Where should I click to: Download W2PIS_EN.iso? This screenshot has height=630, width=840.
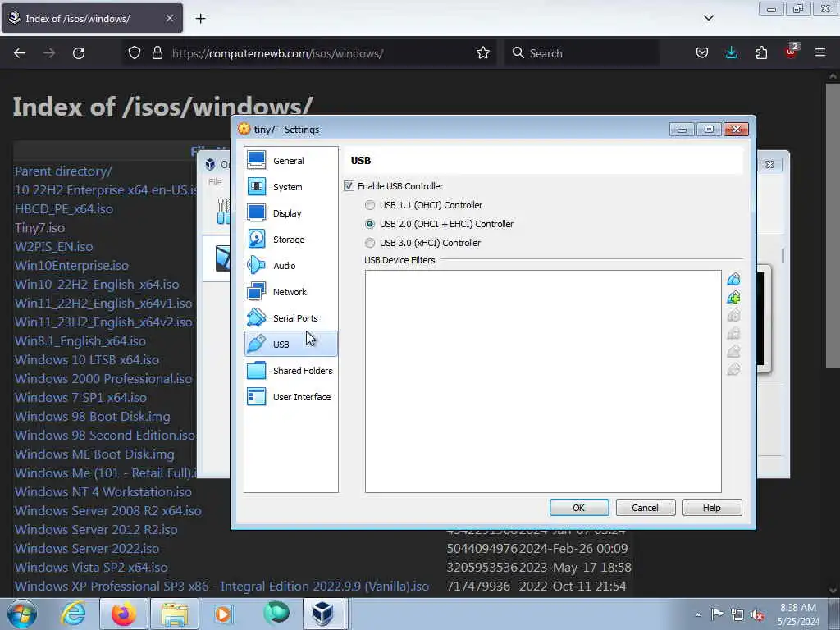point(53,246)
